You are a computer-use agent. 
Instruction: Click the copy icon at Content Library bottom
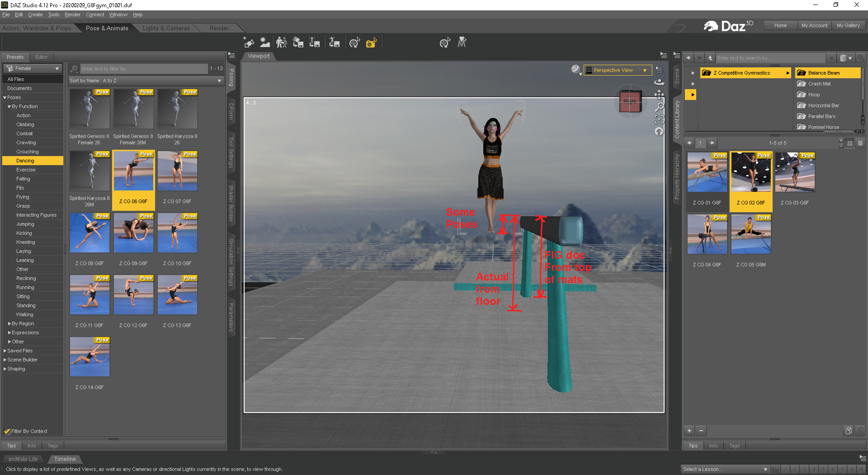tap(849, 431)
